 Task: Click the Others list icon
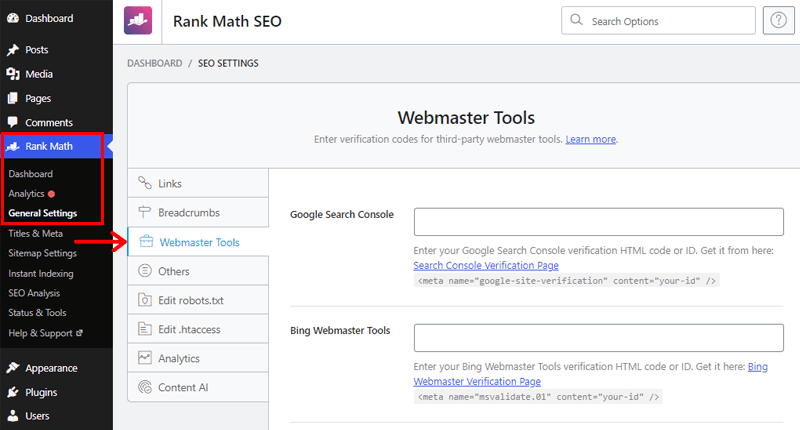pyautogui.click(x=145, y=270)
